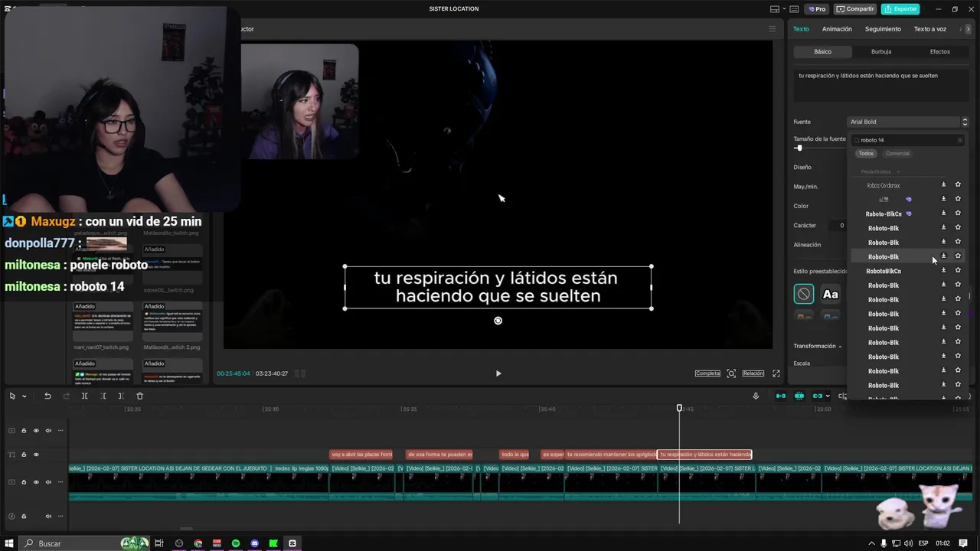Toggle the main track magnet
The height and width of the screenshot is (551, 980).
point(781,396)
